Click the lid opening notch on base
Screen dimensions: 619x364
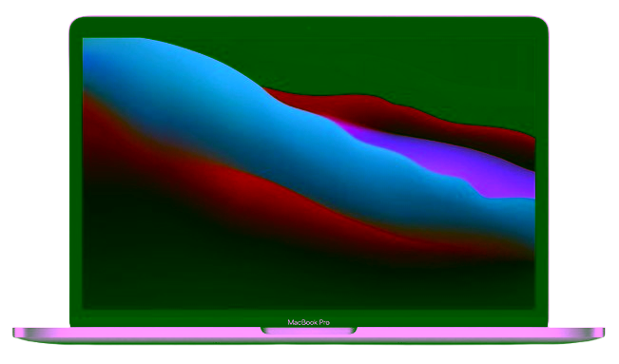pos(309,331)
